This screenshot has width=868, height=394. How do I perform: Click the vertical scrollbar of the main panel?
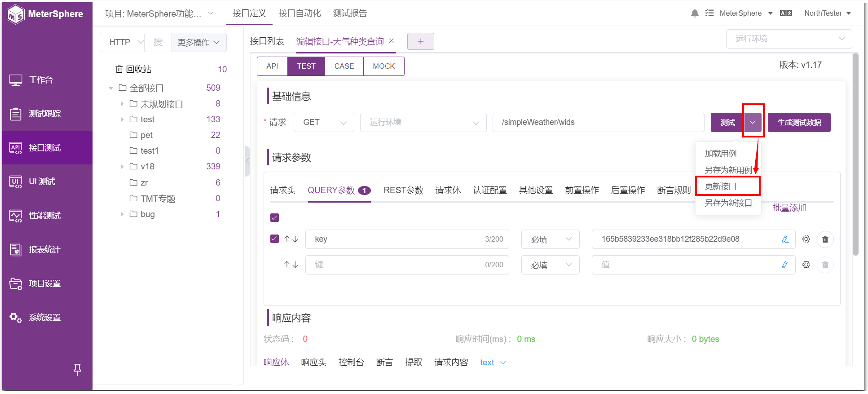pyautogui.click(x=855, y=155)
